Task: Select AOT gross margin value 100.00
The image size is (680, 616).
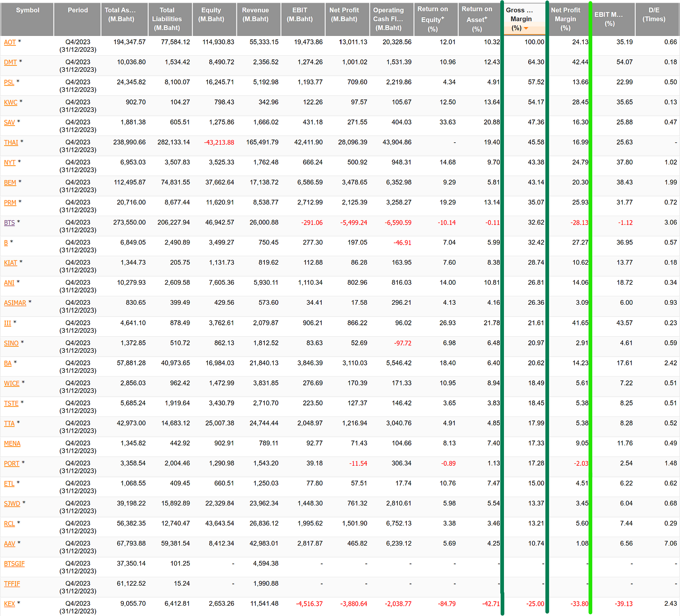Action: [x=534, y=42]
